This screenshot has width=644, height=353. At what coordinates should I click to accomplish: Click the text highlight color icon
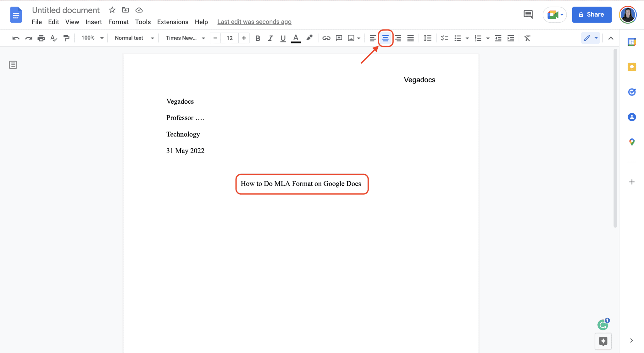pyautogui.click(x=310, y=38)
